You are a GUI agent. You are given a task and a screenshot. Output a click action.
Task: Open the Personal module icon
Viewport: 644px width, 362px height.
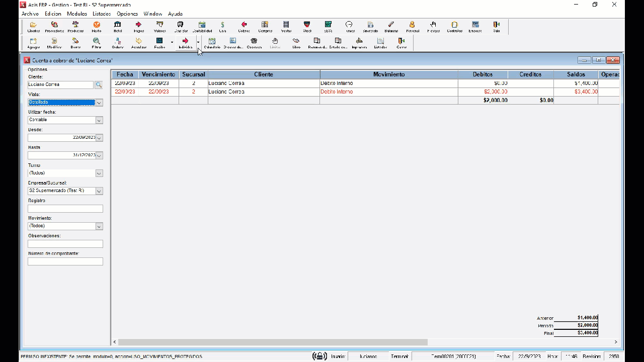click(x=412, y=26)
